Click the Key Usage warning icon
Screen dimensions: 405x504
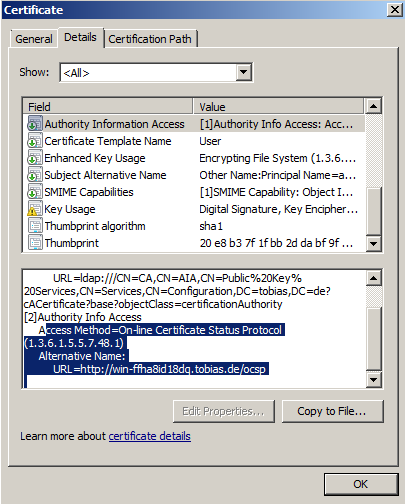click(x=35, y=209)
